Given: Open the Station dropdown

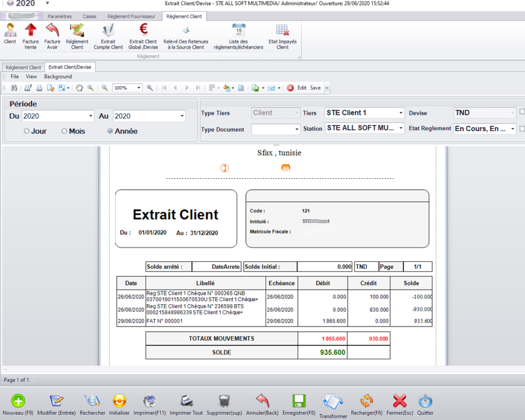Looking at the screenshot, I should coord(401,128).
